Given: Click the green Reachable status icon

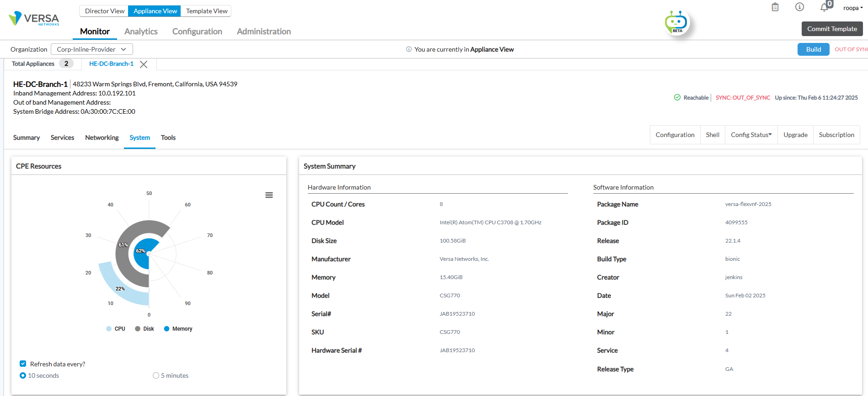Looking at the screenshot, I should click(677, 97).
